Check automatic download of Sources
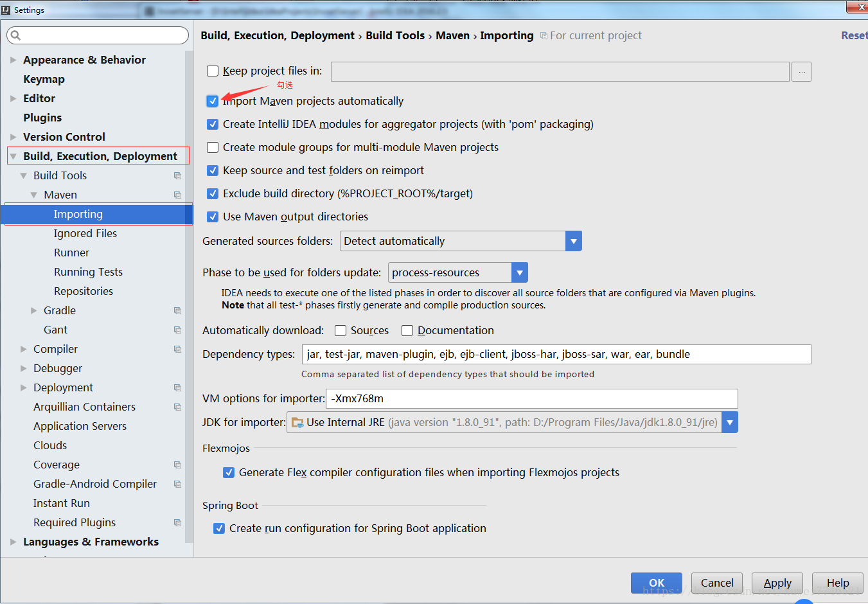The image size is (868, 604). click(341, 330)
